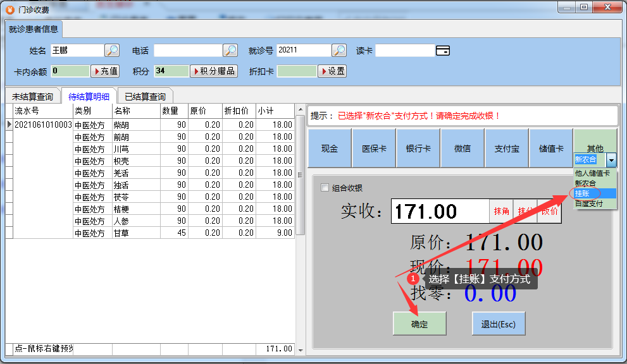
Task: Click the table scroll up arrow
Action: (x=301, y=110)
